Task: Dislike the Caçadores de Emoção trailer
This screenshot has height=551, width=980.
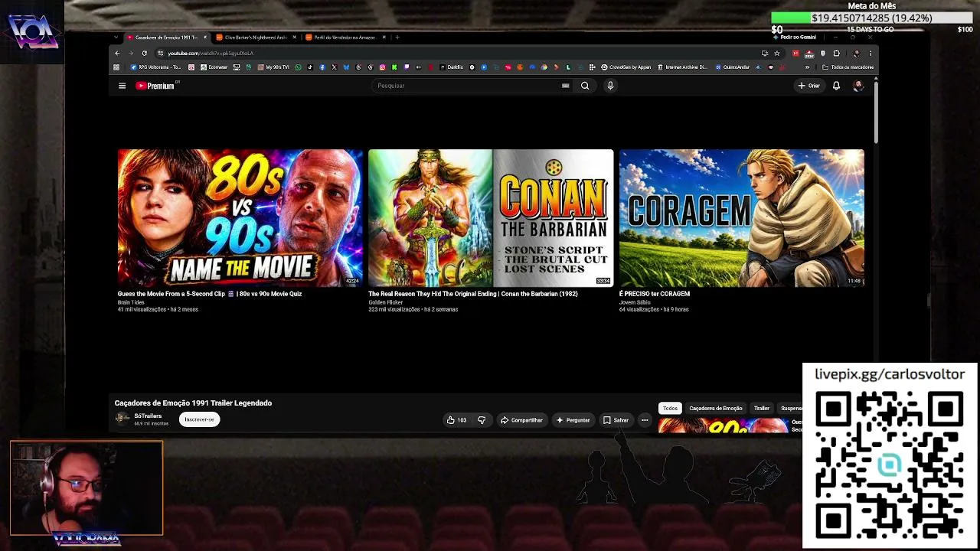Action: pos(482,420)
